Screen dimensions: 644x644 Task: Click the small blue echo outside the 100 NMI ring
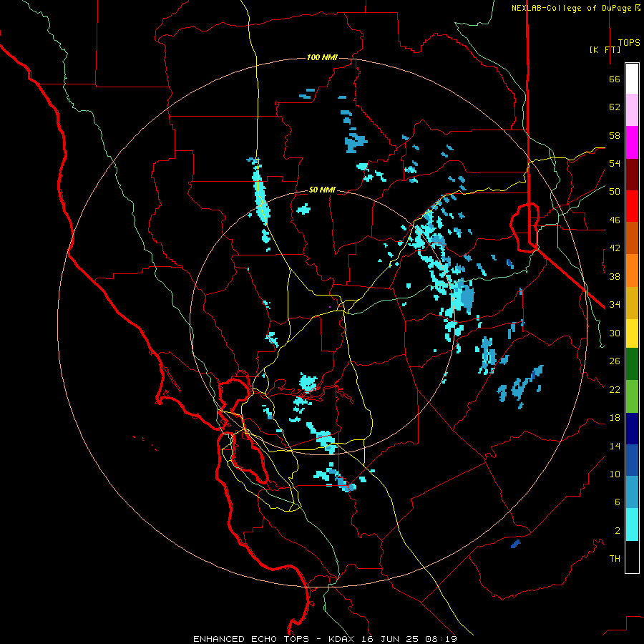click(515, 544)
